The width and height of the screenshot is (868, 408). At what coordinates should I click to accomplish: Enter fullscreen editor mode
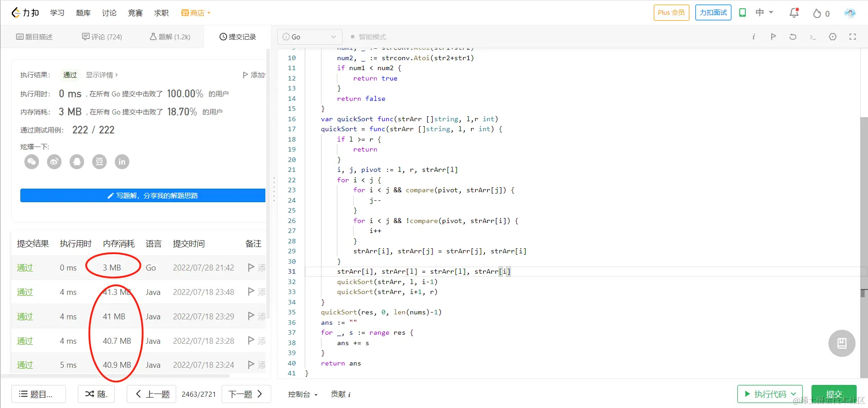tap(853, 37)
